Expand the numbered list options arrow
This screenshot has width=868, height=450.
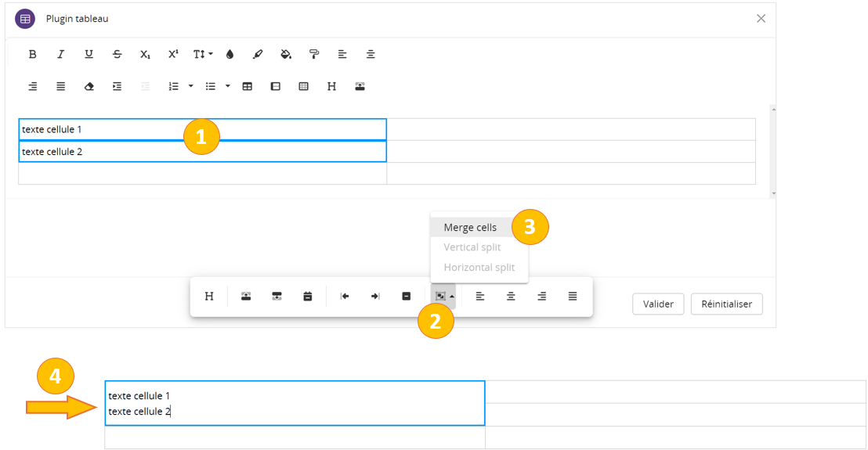190,86
